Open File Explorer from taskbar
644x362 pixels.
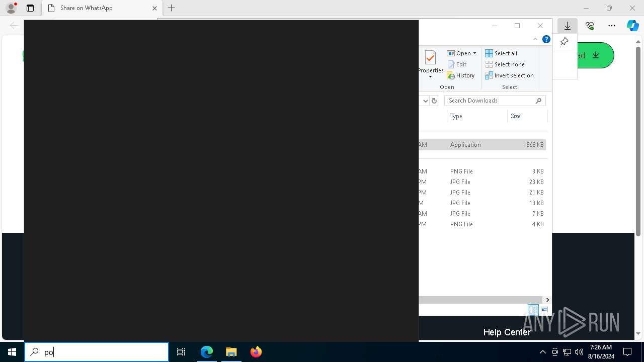231,352
